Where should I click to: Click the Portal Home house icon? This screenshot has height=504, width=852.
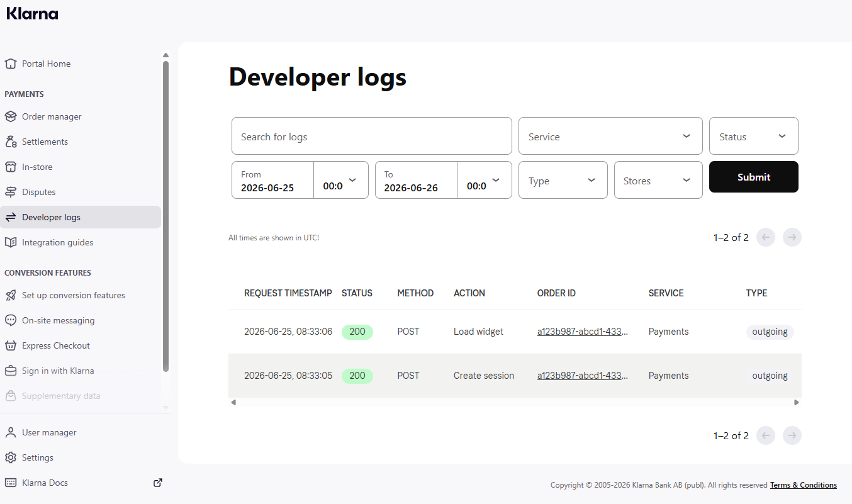coord(10,64)
